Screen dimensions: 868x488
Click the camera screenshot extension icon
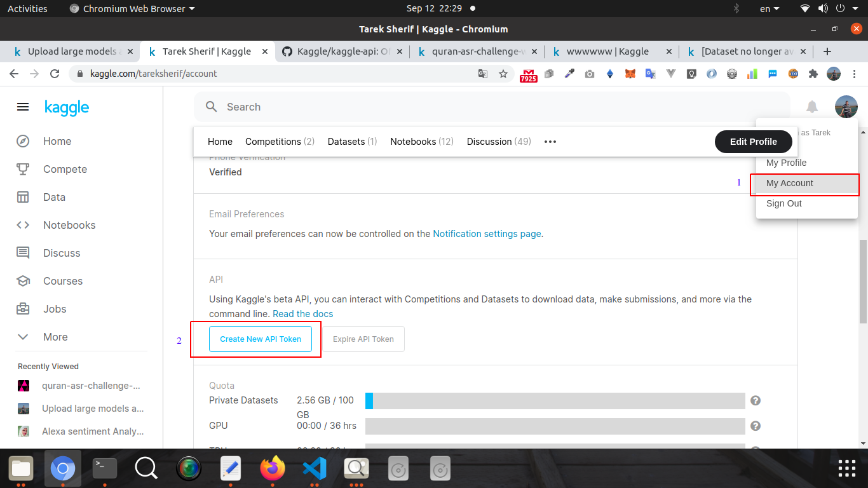(590, 74)
